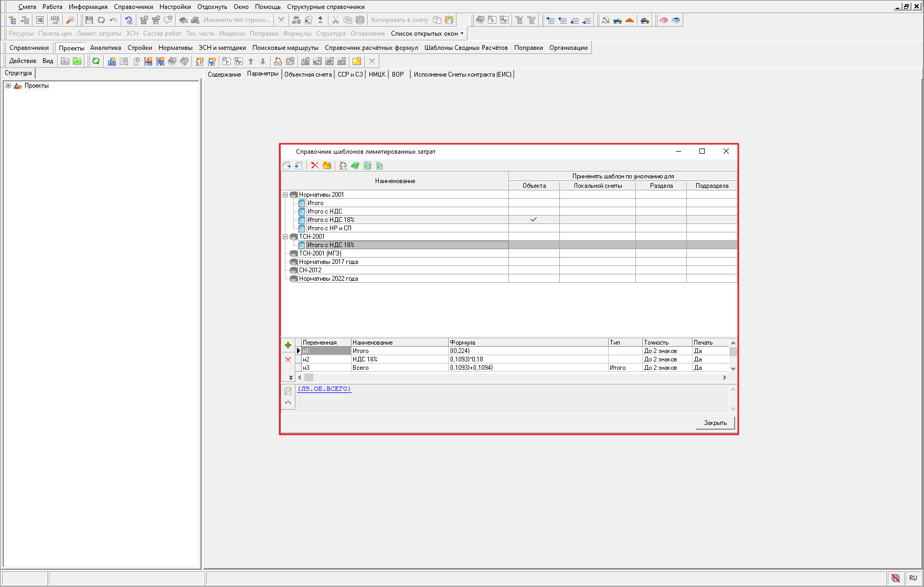Expand the Проекты tree node
Screen dimensions: 924x587
pyautogui.click(x=8, y=86)
